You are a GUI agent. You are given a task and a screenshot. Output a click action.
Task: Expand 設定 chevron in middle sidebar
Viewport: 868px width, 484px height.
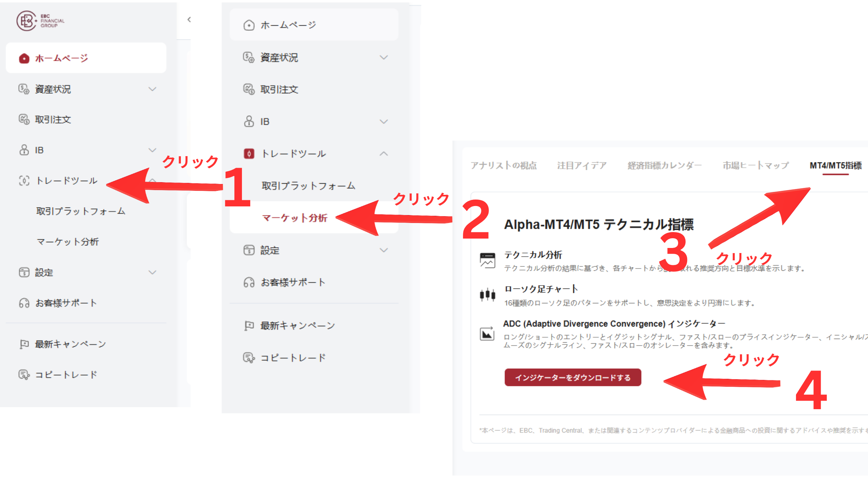tap(384, 250)
